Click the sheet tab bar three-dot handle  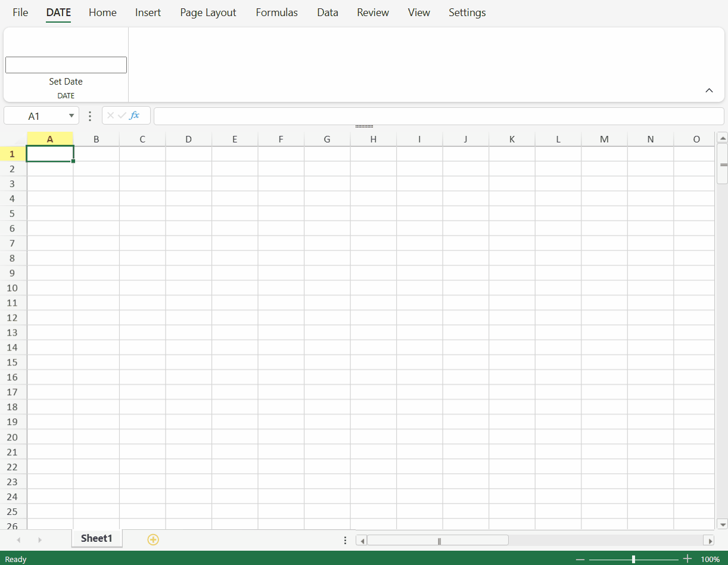pyautogui.click(x=346, y=540)
